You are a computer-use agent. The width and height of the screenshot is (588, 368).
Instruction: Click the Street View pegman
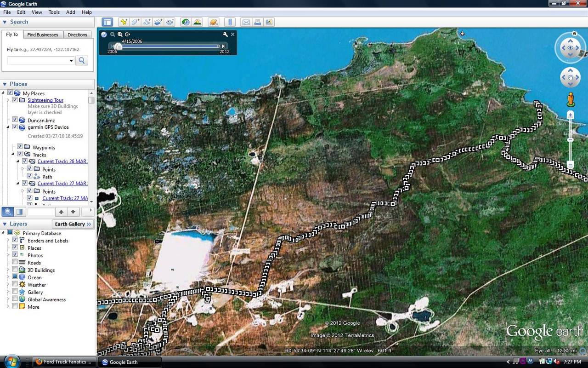coord(571,99)
